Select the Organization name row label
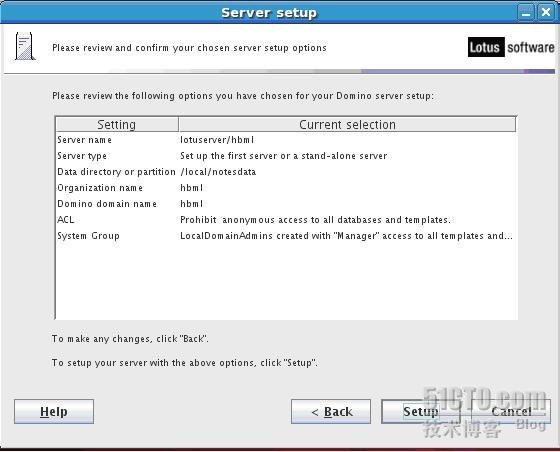Image resolution: width=560 pixels, height=452 pixels. point(100,188)
